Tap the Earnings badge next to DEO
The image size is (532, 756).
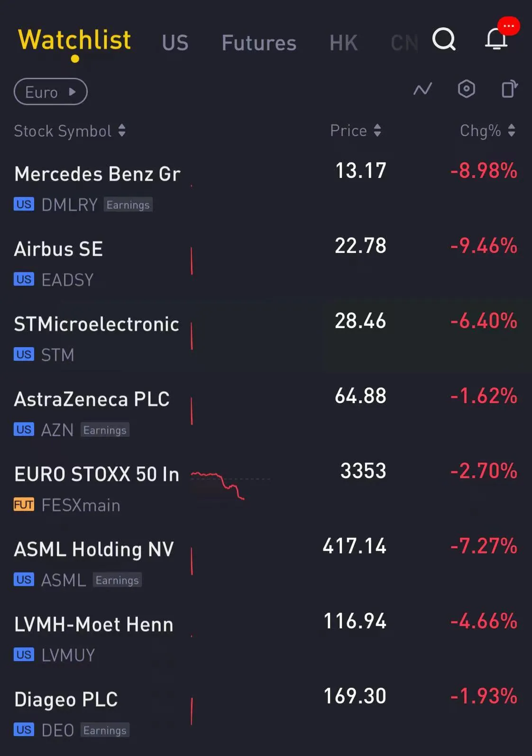click(105, 730)
